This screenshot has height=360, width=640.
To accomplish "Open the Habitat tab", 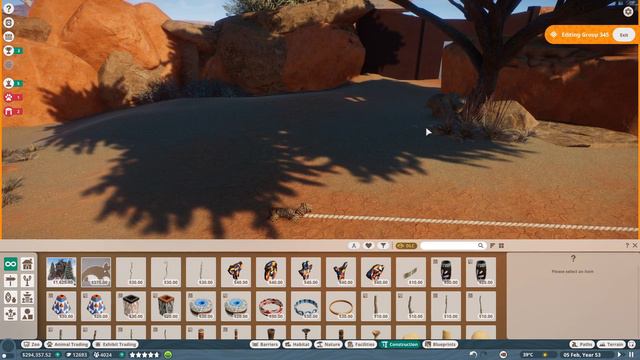I will (x=297, y=344).
